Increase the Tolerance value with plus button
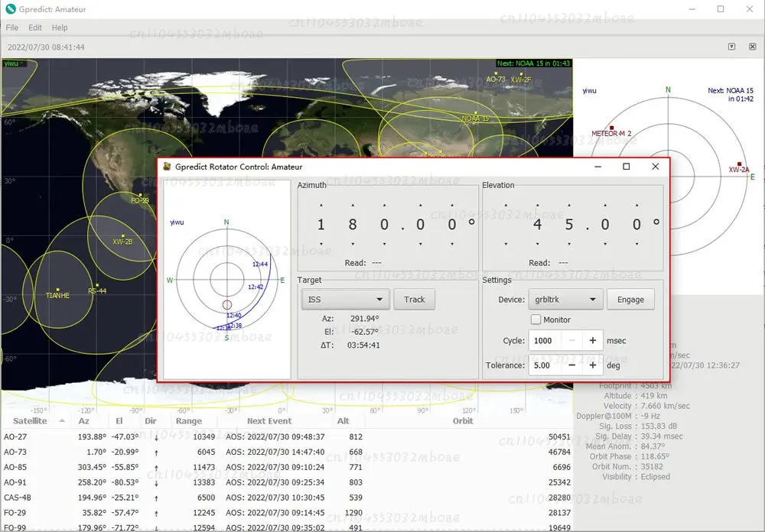 (593, 365)
